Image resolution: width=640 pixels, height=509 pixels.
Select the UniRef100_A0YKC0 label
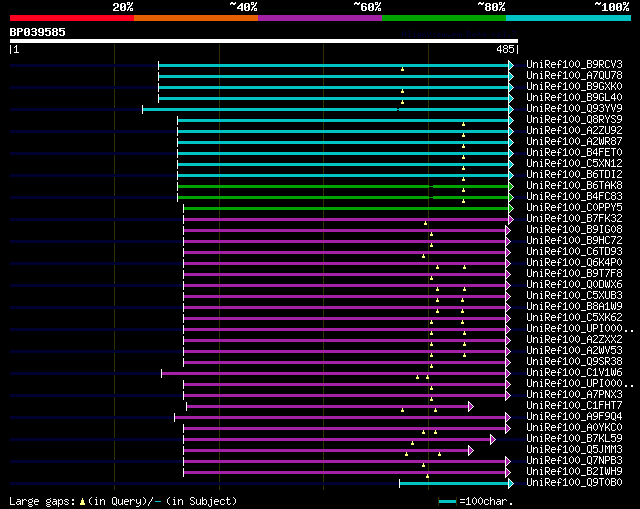pyautogui.click(x=574, y=428)
